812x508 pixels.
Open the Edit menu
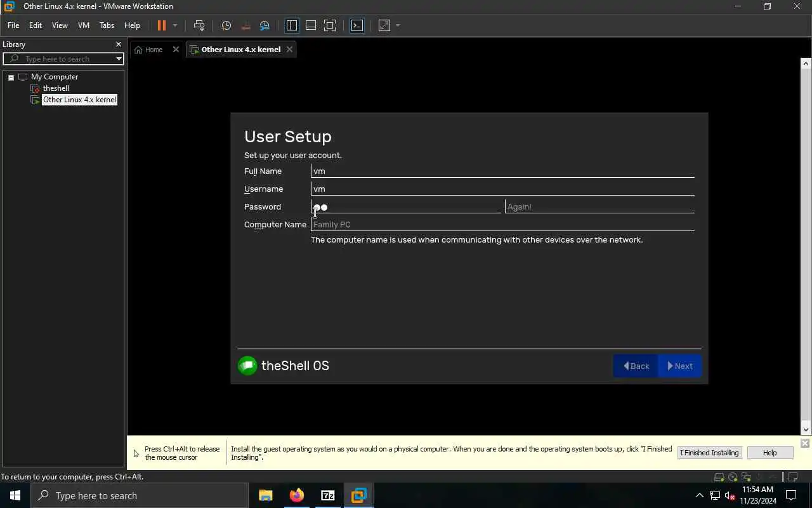click(x=36, y=25)
